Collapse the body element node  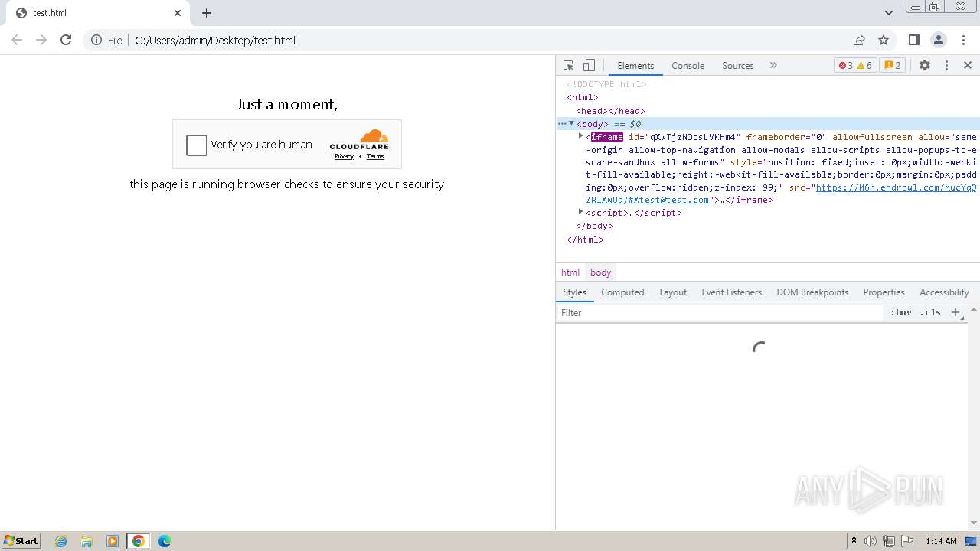(571, 123)
